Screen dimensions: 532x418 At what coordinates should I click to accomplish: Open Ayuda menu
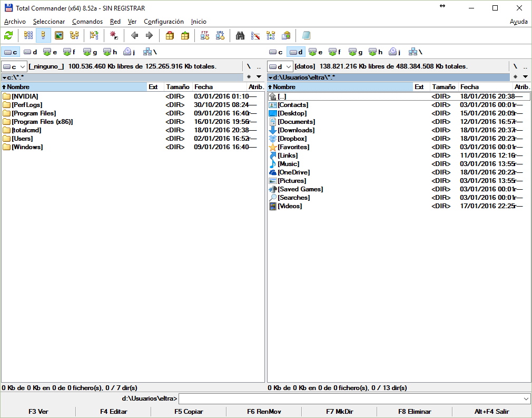[519, 22]
